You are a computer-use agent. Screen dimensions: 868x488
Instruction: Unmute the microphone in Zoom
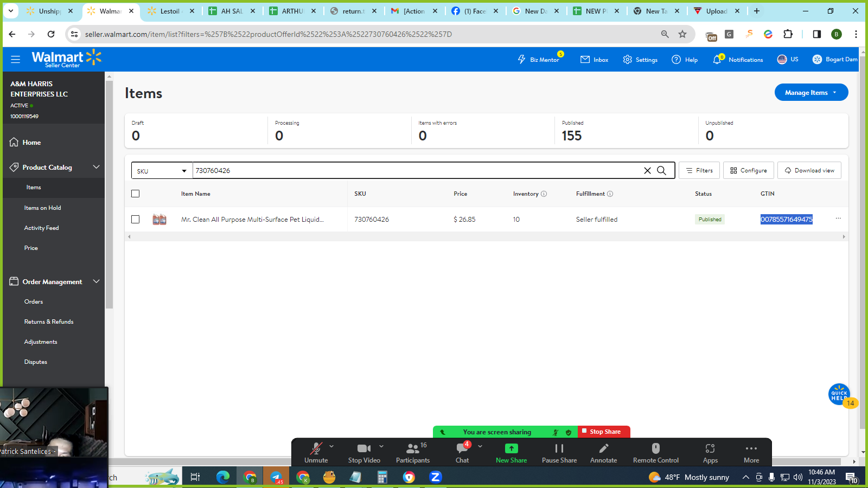(x=316, y=453)
